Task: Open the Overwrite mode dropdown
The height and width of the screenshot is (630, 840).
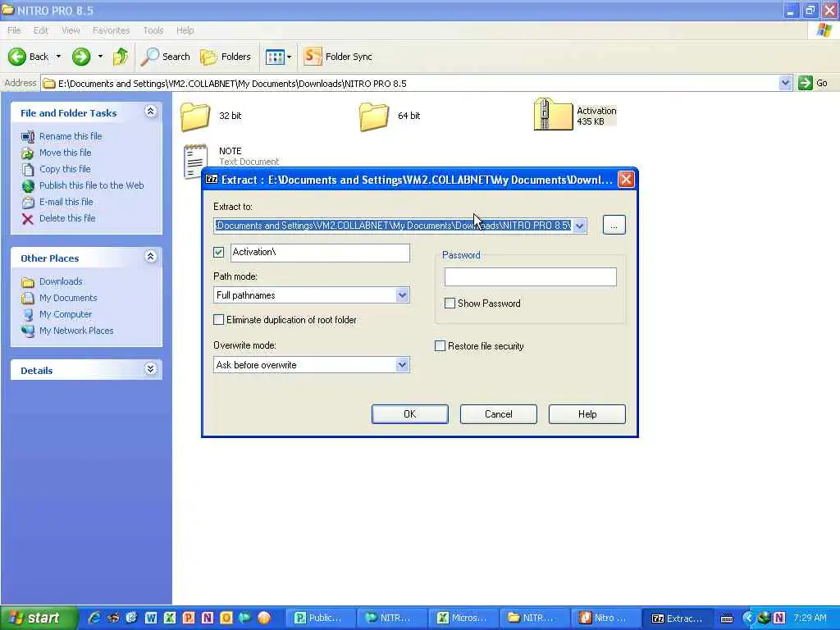Action: point(402,365)
